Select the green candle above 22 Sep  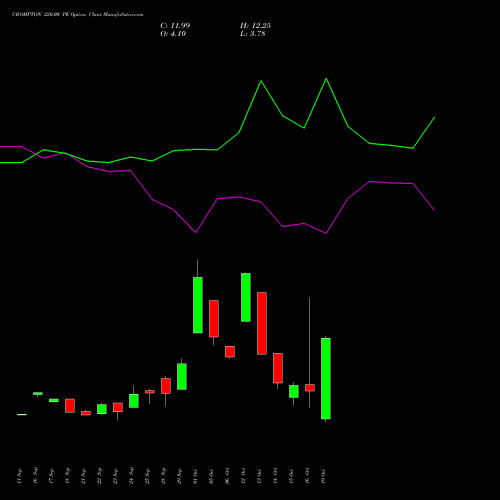[102, 409]
